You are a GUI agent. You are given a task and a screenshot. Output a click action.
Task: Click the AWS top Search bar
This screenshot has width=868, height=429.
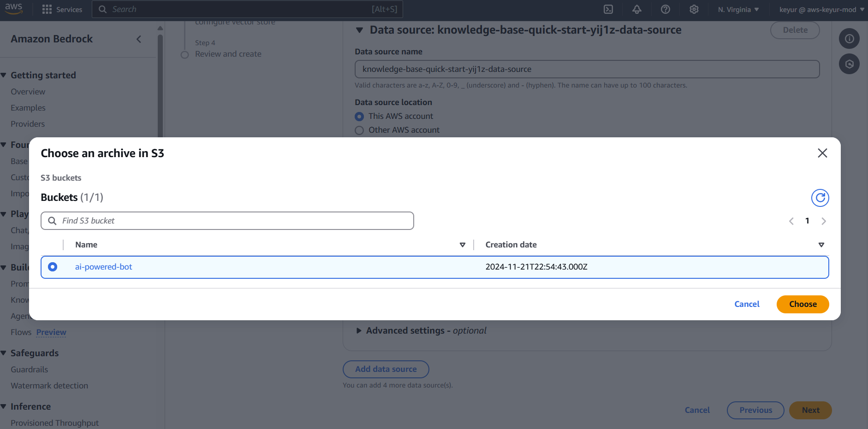click(247, 9)
